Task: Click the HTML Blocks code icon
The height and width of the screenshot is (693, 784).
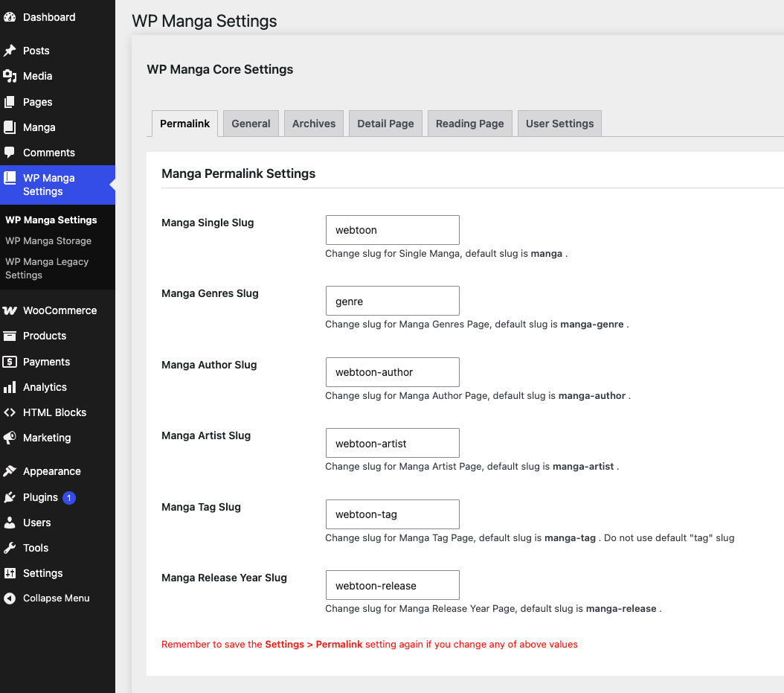Action: (x=10, y=413)
